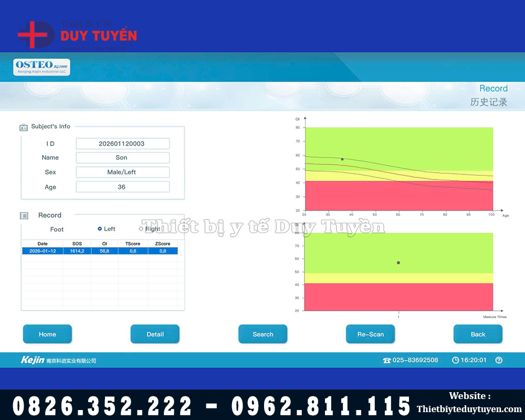Click the clock icon in status bar
The width and height of the screenshot is (525, 420).
(456, 360)
